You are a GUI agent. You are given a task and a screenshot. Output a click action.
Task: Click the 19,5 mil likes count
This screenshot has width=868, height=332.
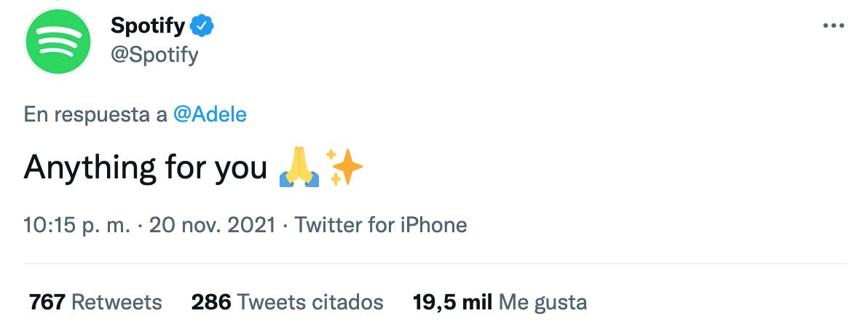click(452, 301)
